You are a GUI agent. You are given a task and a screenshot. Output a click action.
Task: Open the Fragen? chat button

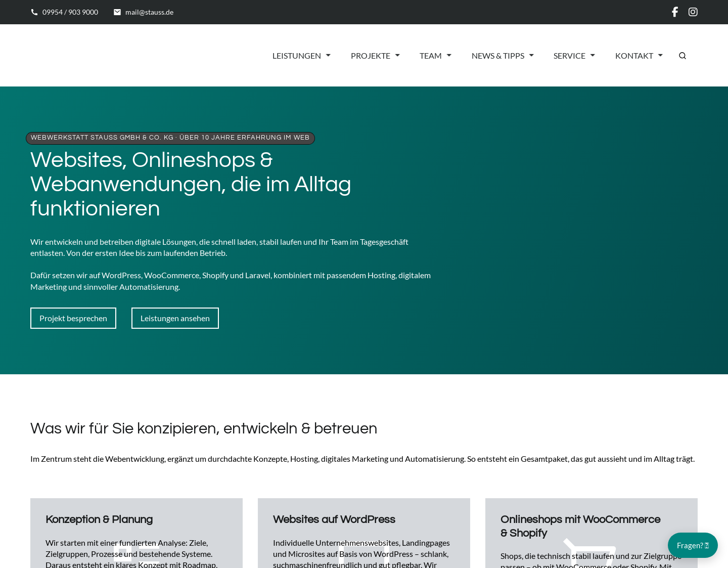[x=693, y=545]
